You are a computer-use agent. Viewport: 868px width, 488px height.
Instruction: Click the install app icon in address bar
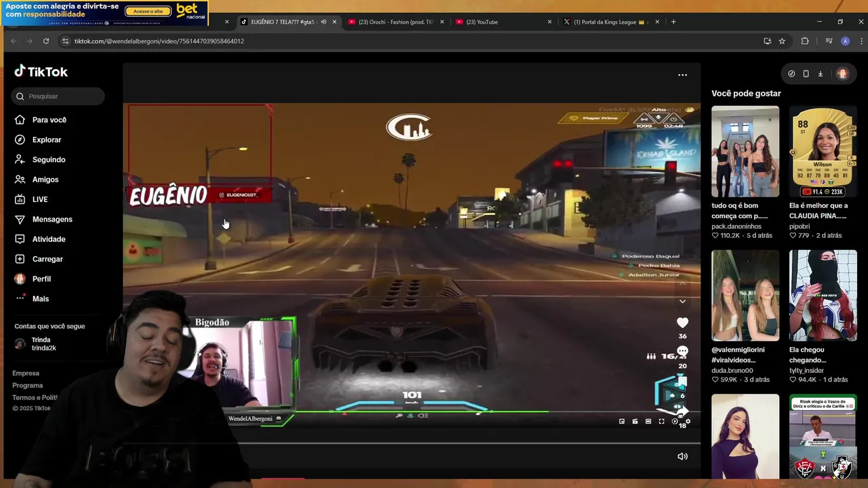(767, 41)
